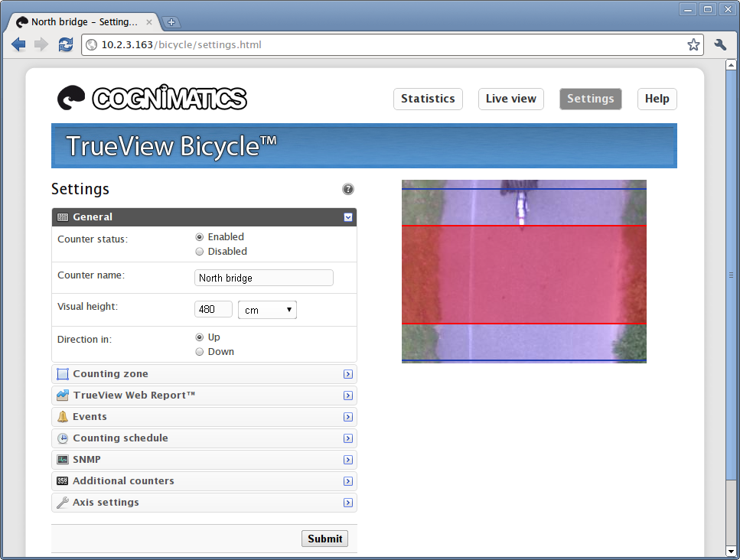Viewport: 740px width, 560px height.
Task: Expand the Counting schedule arrow
Action: pyautogui.click(x=348, y=438)
